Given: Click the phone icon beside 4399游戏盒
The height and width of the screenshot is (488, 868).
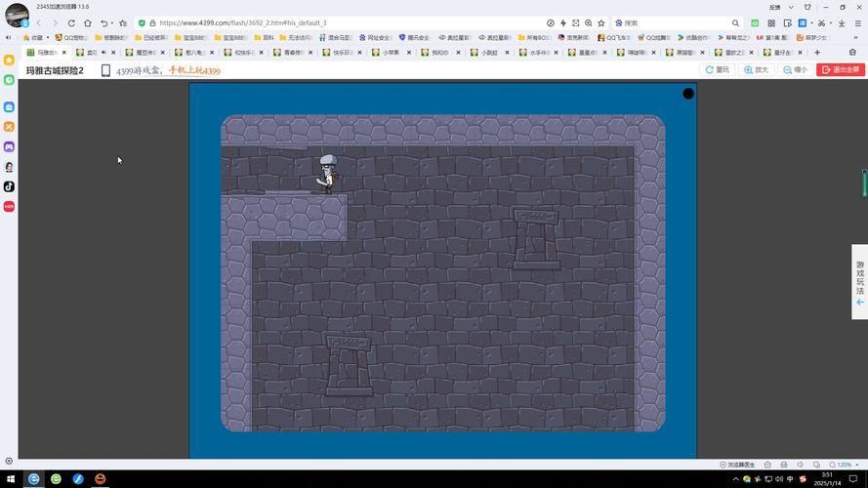Looking at the screenshot, I should coord(105,70).
